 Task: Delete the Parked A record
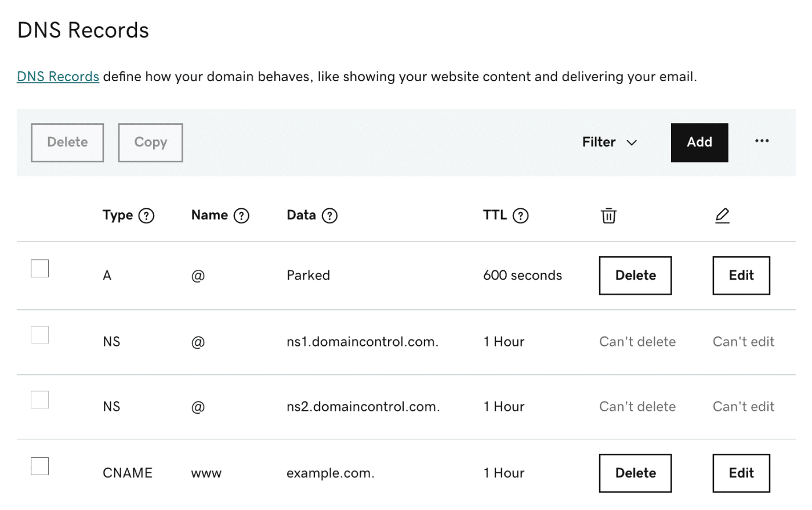(x=635, y=275)
